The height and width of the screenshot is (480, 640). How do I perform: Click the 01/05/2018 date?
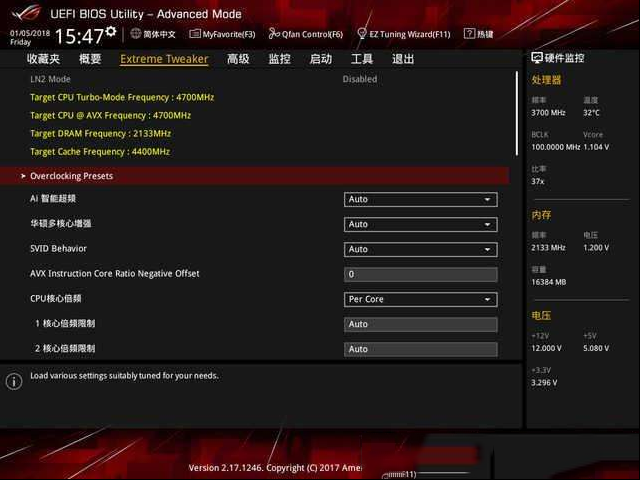tap(30, 33)
